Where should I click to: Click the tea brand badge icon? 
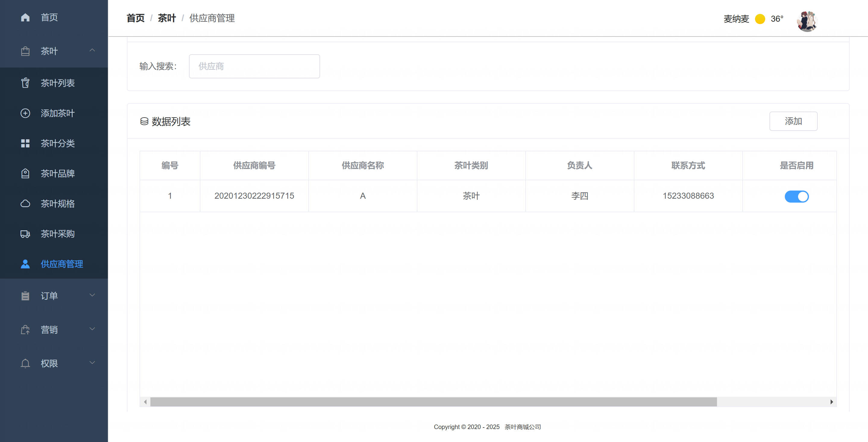coord(25,174)
